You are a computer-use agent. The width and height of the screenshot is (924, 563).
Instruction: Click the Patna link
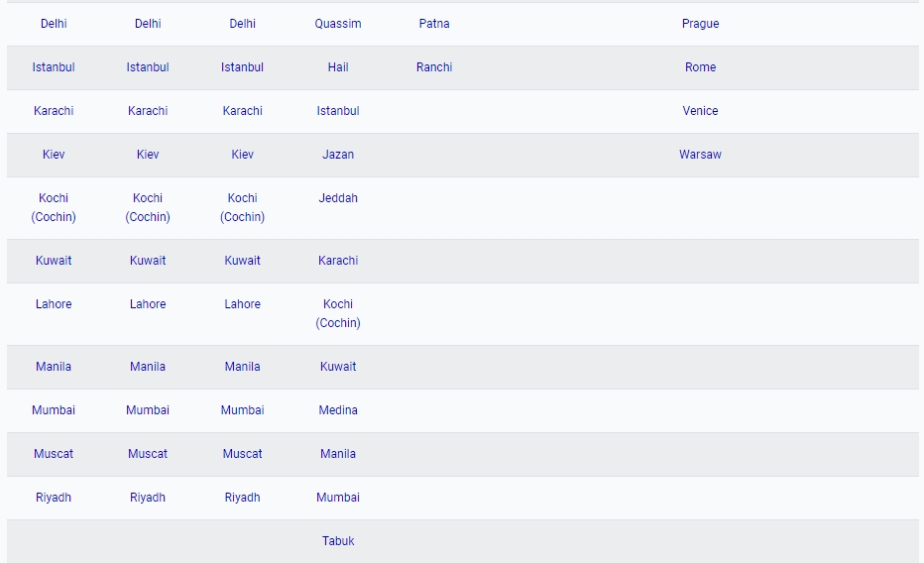(434, 24)
